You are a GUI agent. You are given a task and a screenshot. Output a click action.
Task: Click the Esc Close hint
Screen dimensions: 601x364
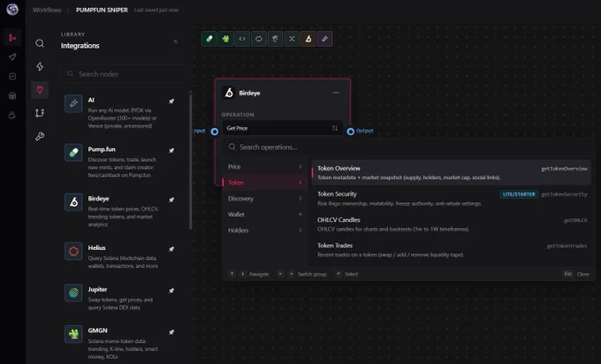click(x=576, y=274)
